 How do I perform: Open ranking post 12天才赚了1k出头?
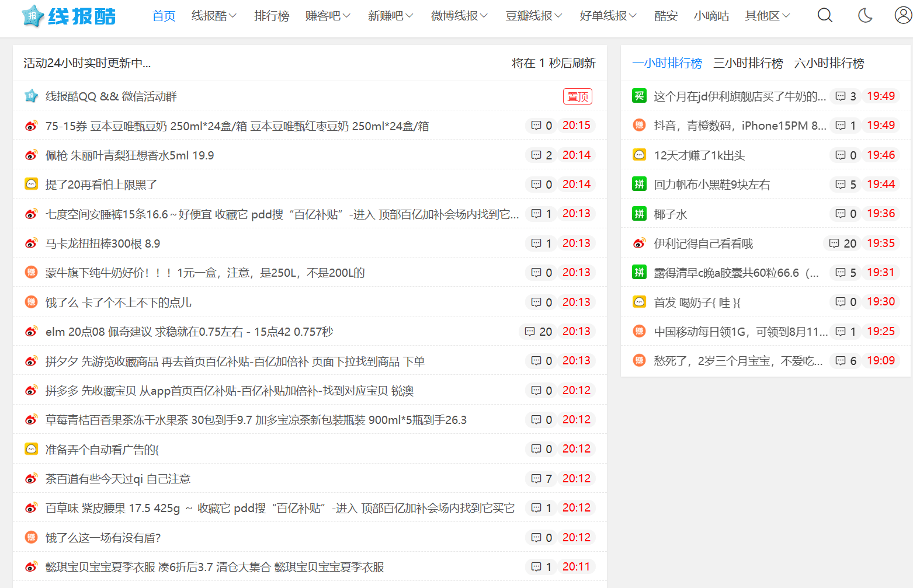(699, 155)
